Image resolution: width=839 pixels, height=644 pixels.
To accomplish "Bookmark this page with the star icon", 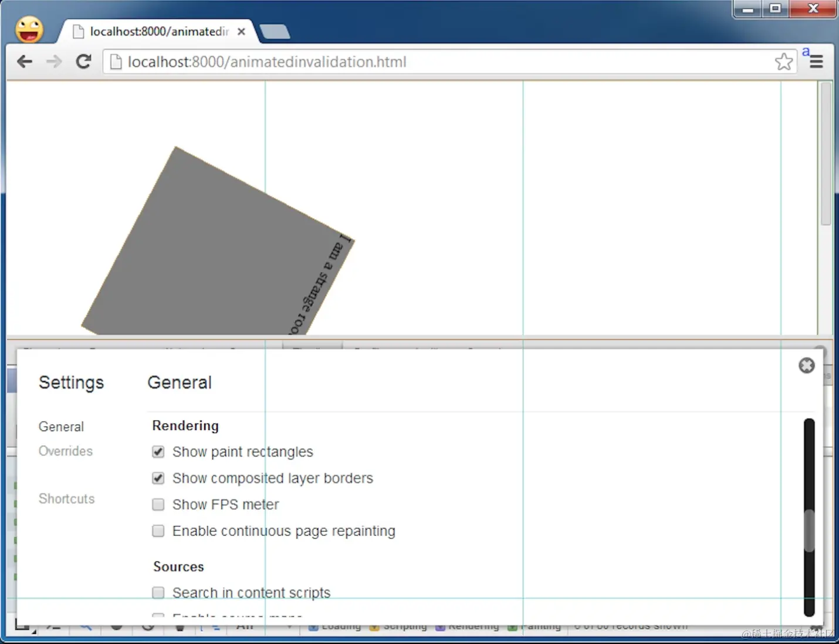I will (x=784, y=62).
